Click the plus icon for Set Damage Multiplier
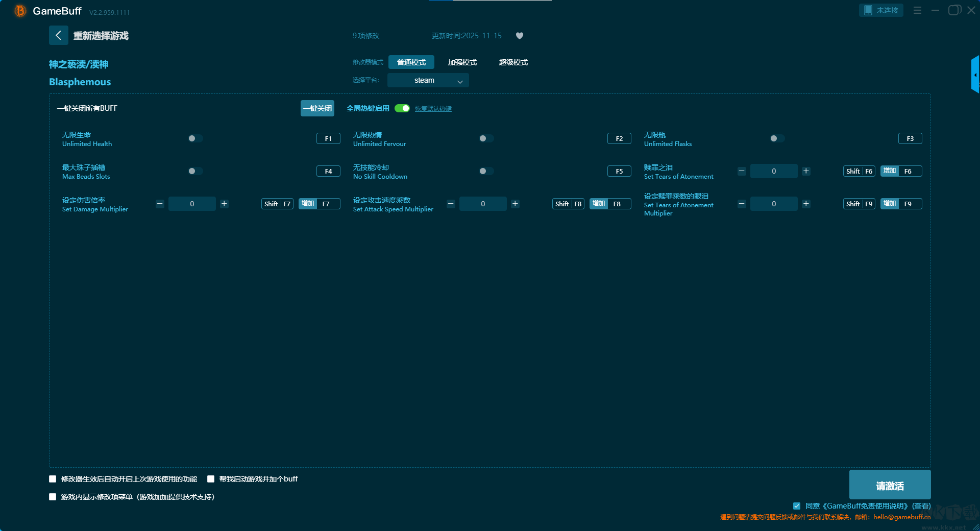Viewport: 980px width, 531px height. 224,204
